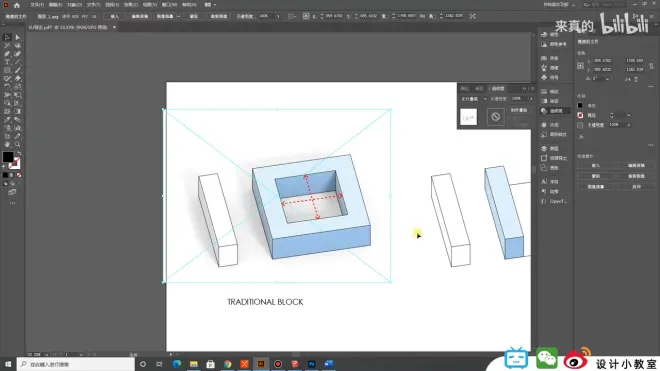Viewport: 660px width, 371px height.
Task: Select the Pen tool
Action: pos(7,54)
